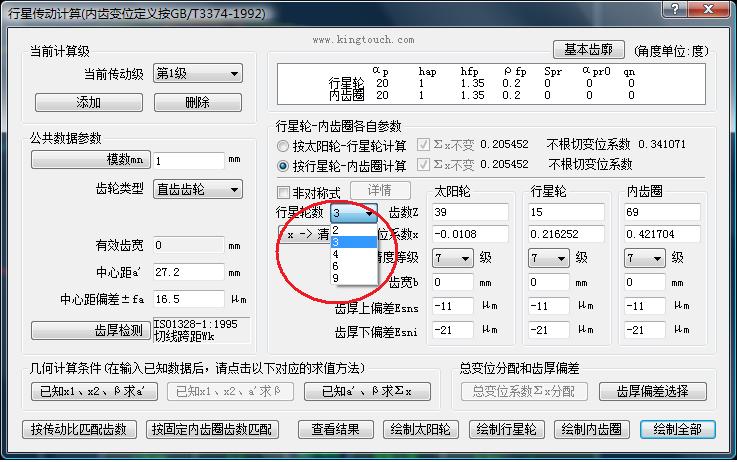Choose 9 in the 行星轮数 list

pyautogui.click(x=354, y=278)
